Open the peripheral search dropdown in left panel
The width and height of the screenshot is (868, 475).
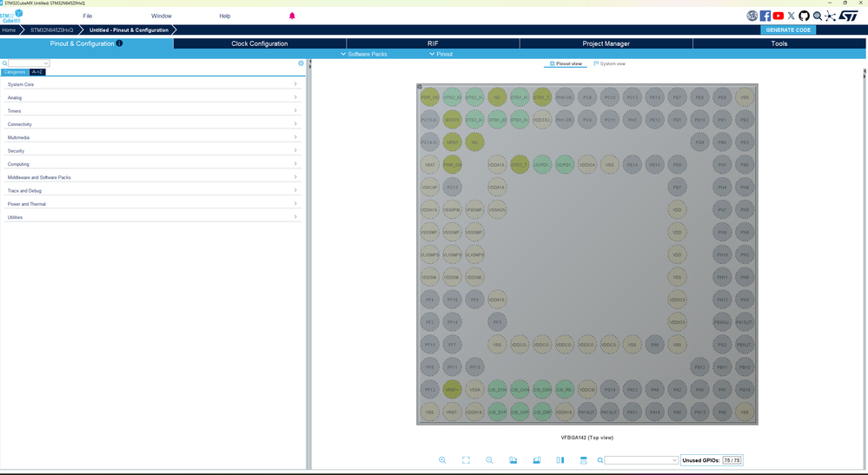pyautogui.click(x=46, y=63)
